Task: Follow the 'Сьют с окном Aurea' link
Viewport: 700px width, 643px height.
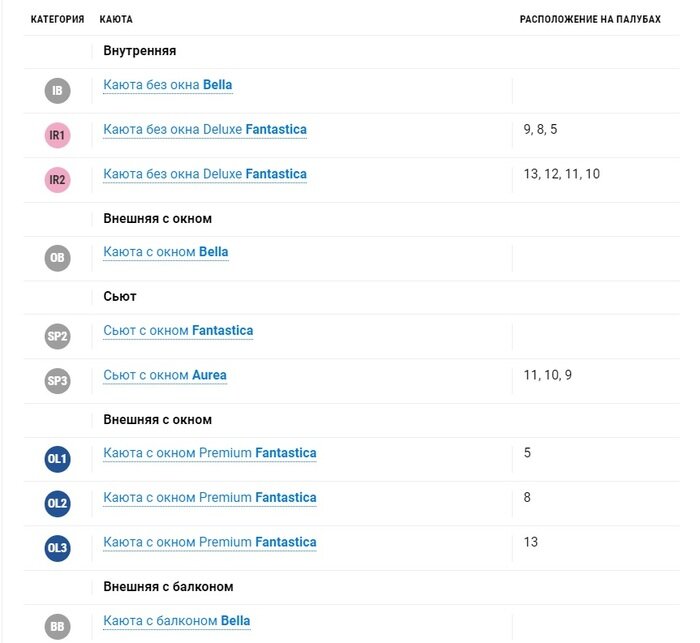Action: [x=164, y=375]
